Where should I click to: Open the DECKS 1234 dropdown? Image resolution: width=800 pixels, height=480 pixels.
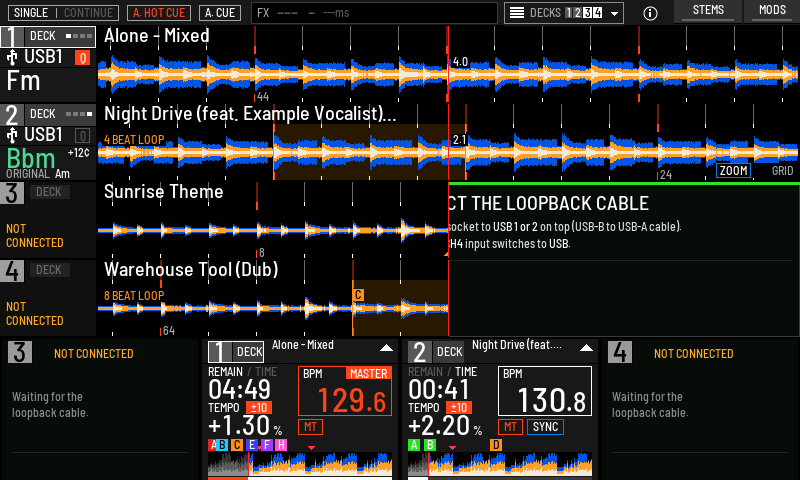point(564,13)
